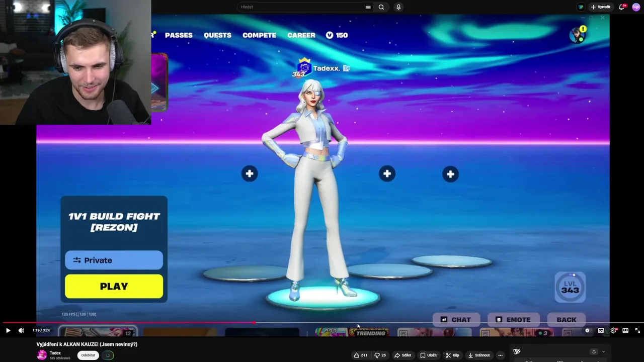The image size is (644, 362).
Task: Open the Vytvořit create button
Action: tap(601, 7)
